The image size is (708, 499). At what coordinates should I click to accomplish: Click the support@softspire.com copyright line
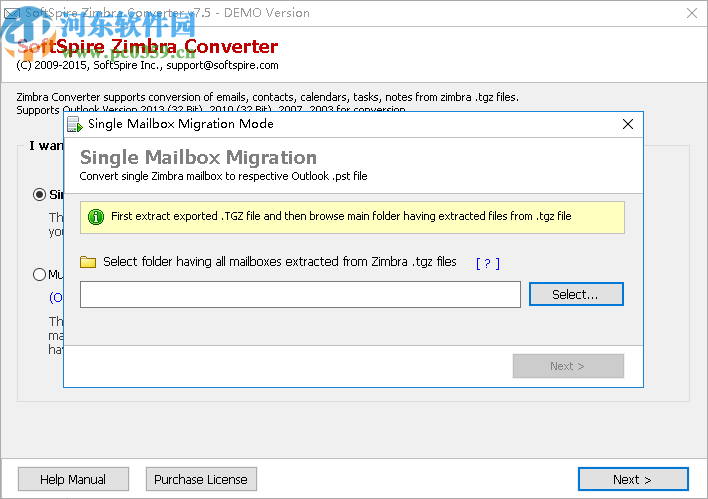[x=147, y=65]
